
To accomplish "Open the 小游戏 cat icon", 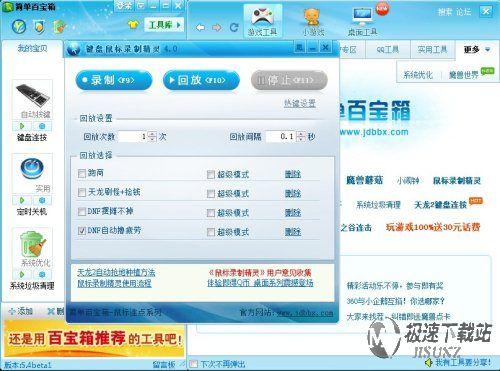I will (x=312, y=17).
